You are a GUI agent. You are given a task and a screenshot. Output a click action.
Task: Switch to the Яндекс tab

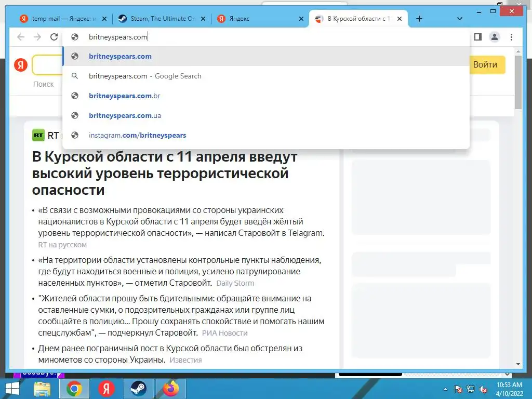(x=260, y=19)
